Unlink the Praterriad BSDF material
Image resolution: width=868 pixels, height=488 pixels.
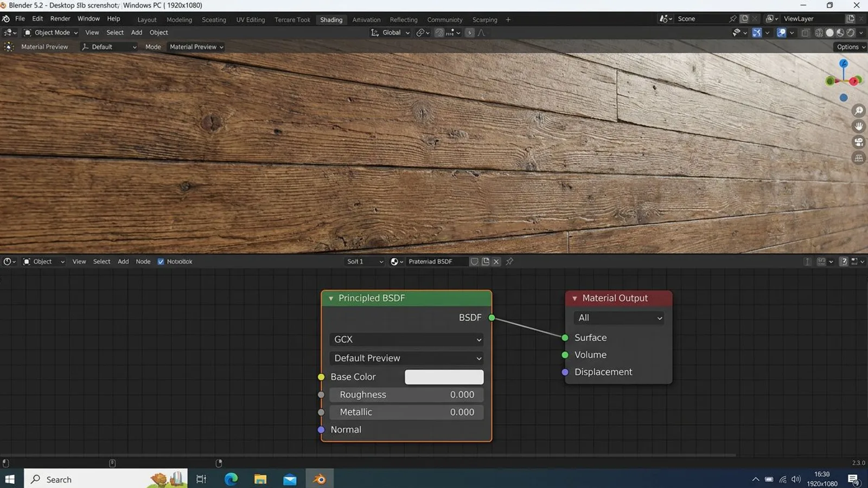point(496,261)
